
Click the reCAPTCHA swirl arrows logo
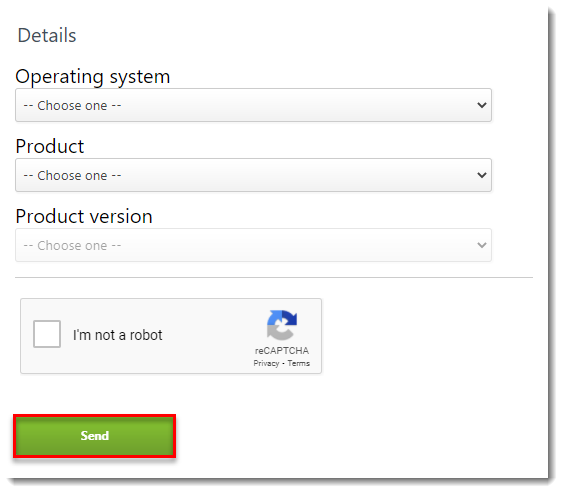pyautogui.click(x=282, y=325)
